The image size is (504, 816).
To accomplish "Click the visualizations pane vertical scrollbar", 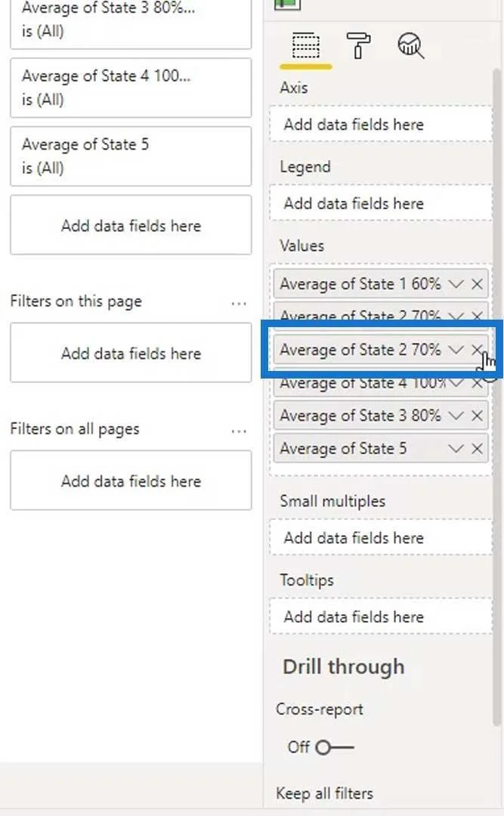I will [496, 395].
